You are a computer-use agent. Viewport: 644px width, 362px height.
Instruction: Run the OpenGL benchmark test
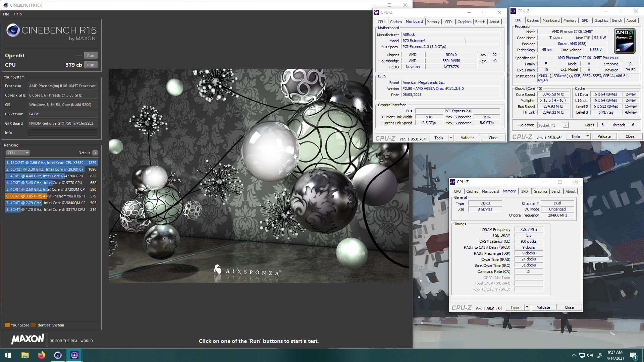(91, 56)
